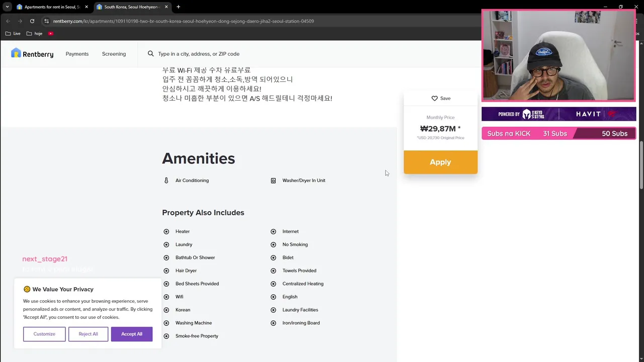The width and height of the screenshot is (644, 362).
Task: Click the search magnifier icon
Action: (150, 53)
